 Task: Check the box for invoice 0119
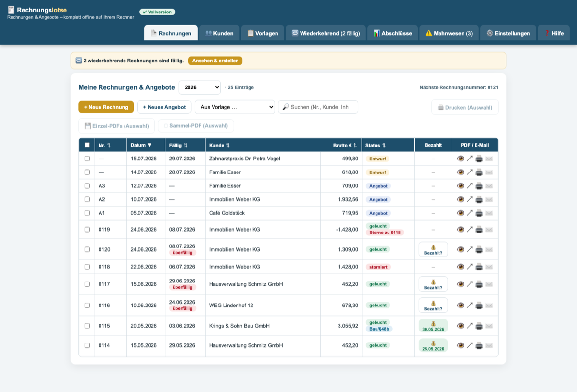click(87, 230)
